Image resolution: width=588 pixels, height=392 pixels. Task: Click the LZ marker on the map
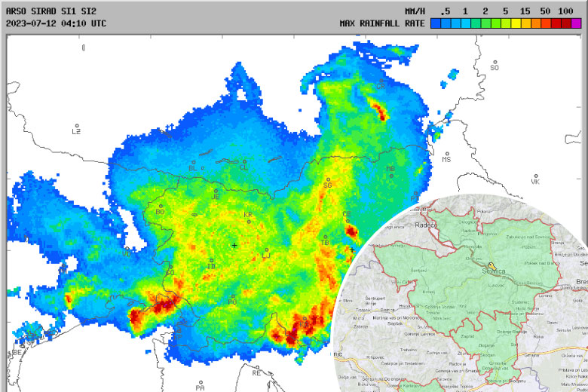(77, 126)
